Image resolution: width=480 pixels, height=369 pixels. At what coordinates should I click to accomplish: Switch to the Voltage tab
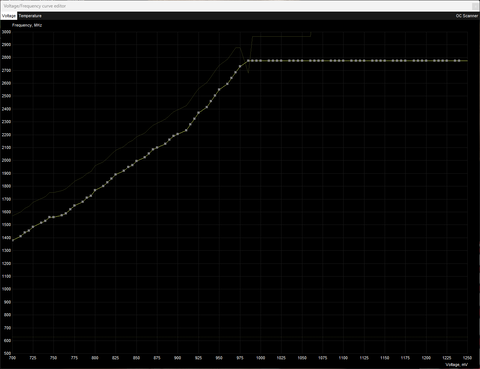point(9,16)
